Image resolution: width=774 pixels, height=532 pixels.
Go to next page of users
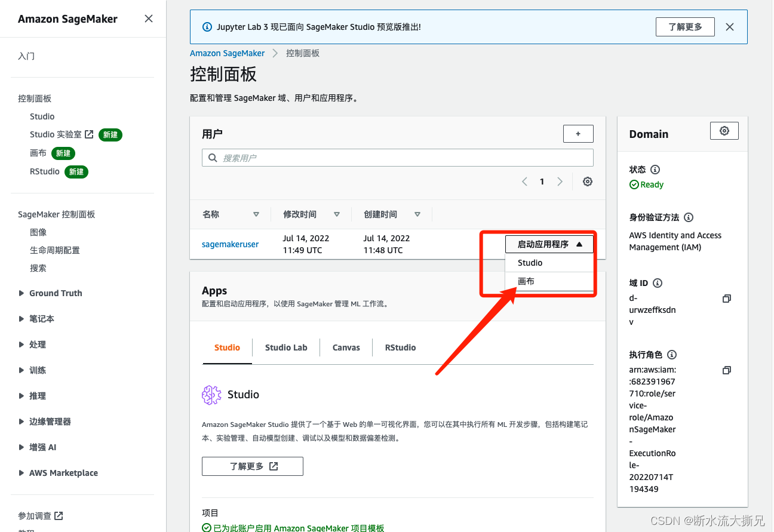click(560, 182)
